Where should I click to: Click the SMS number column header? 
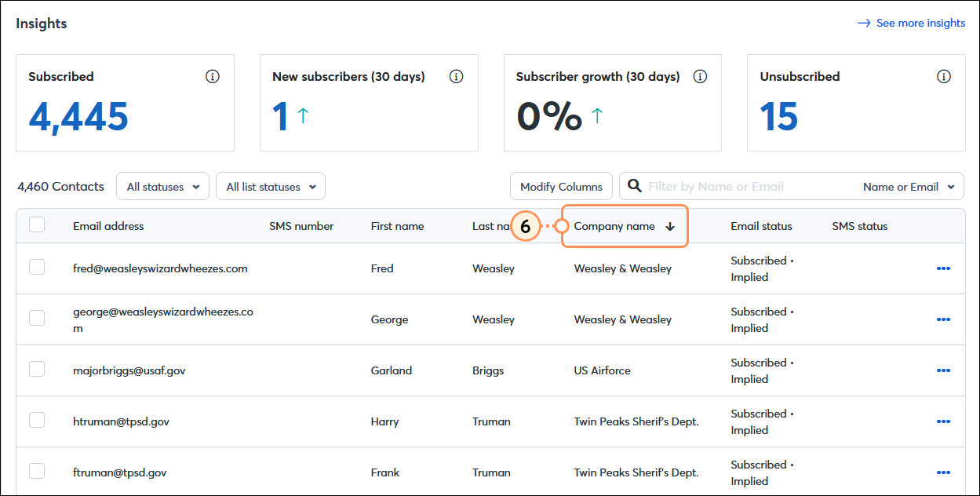301,226
